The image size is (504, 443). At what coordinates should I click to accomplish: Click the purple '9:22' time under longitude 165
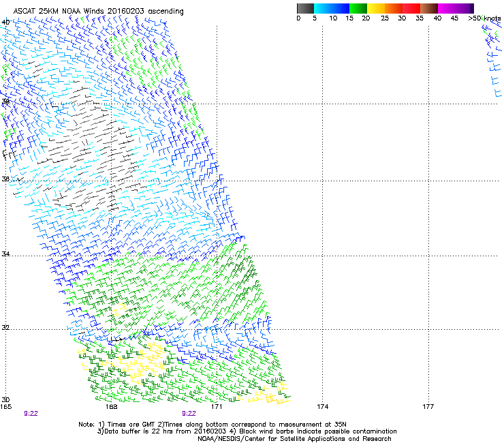31,414
